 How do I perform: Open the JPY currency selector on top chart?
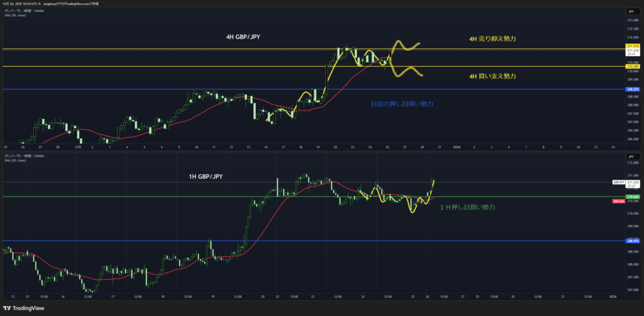click(x=630, y=11)
